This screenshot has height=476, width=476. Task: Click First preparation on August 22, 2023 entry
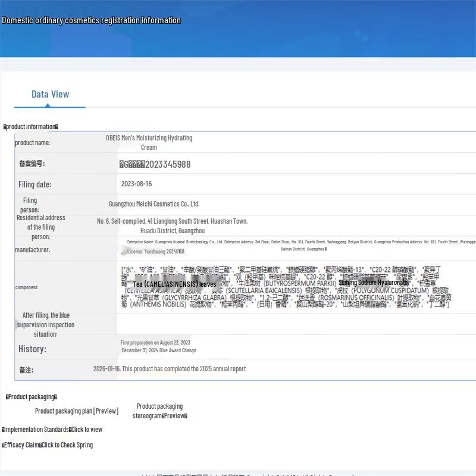155,343
